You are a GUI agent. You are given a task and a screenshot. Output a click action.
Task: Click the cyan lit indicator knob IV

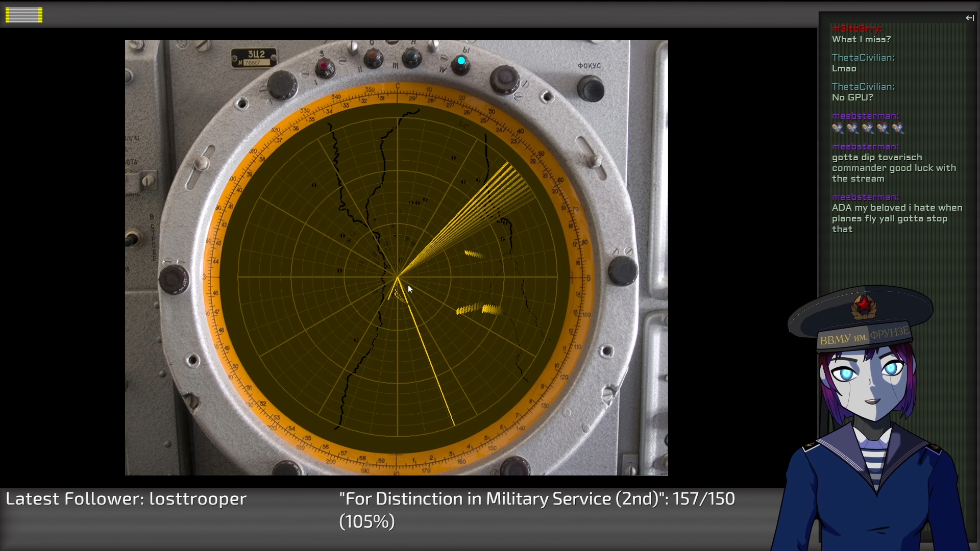(x=461, y=62)
